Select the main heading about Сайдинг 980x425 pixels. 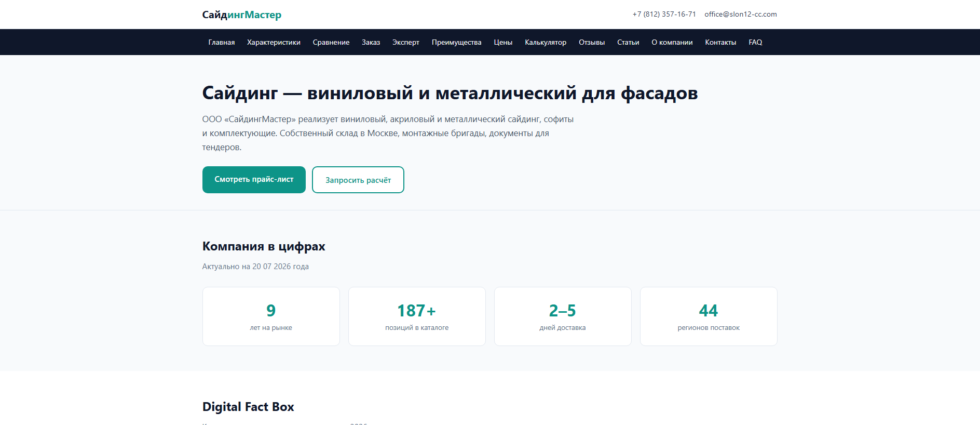[x=450, y=93]
